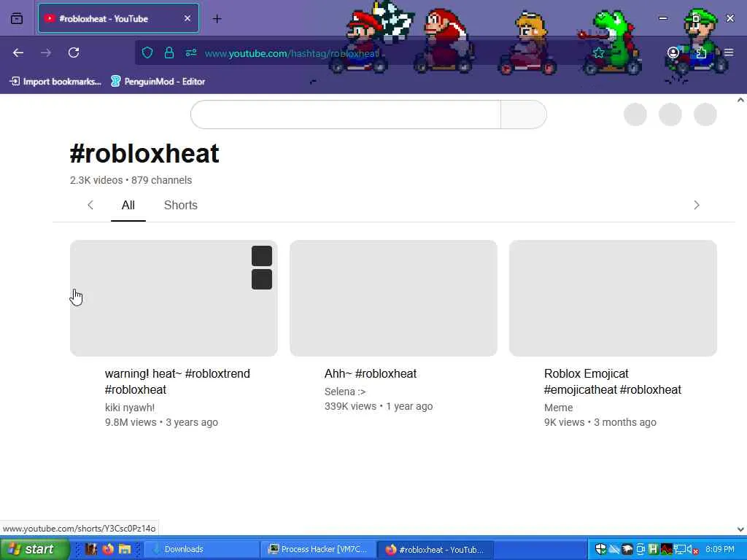Switch to the Shorts tab
This screenshot has width=747, height=560.
tap(181, 205)
